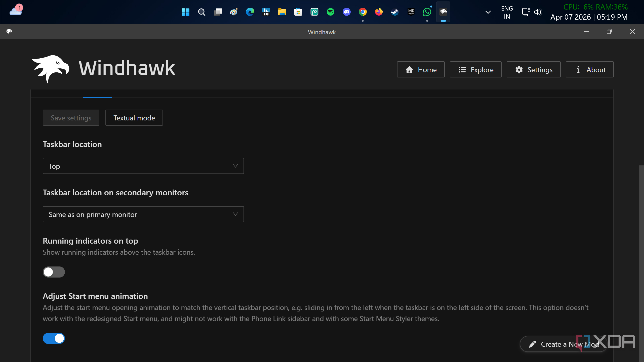
Task: Open the blue bar-chart app on taskbar
Action: (266, 12)
